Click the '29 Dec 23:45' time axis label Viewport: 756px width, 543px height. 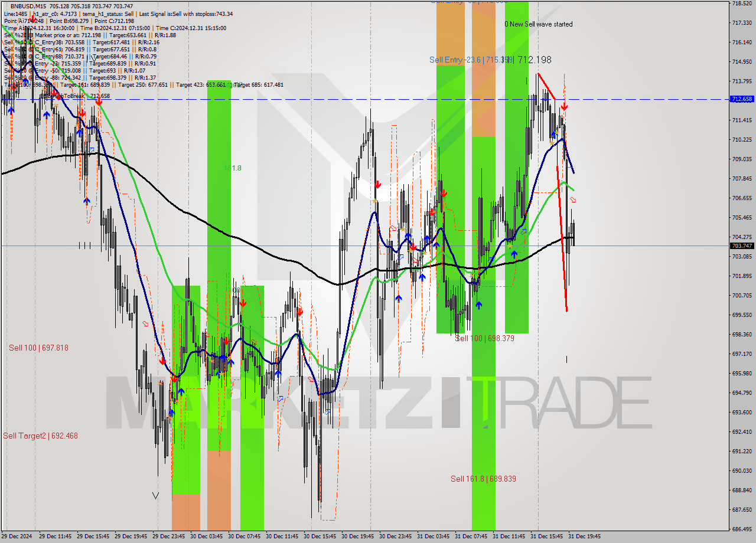coord(169,537)
